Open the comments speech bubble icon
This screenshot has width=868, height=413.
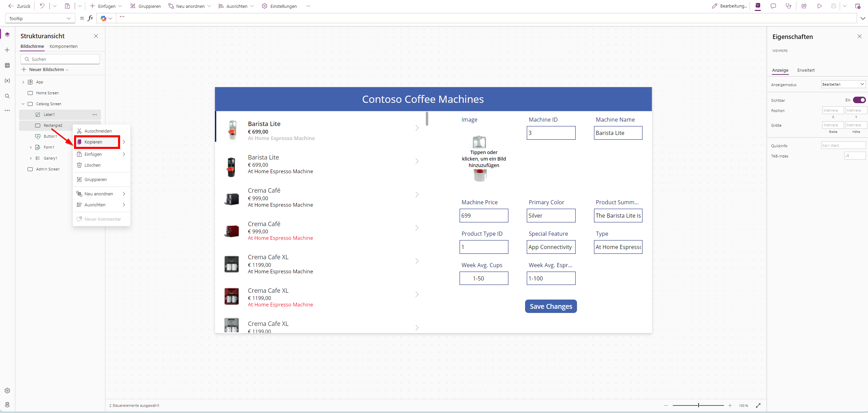pyautogui.click(x=773, y=6)
